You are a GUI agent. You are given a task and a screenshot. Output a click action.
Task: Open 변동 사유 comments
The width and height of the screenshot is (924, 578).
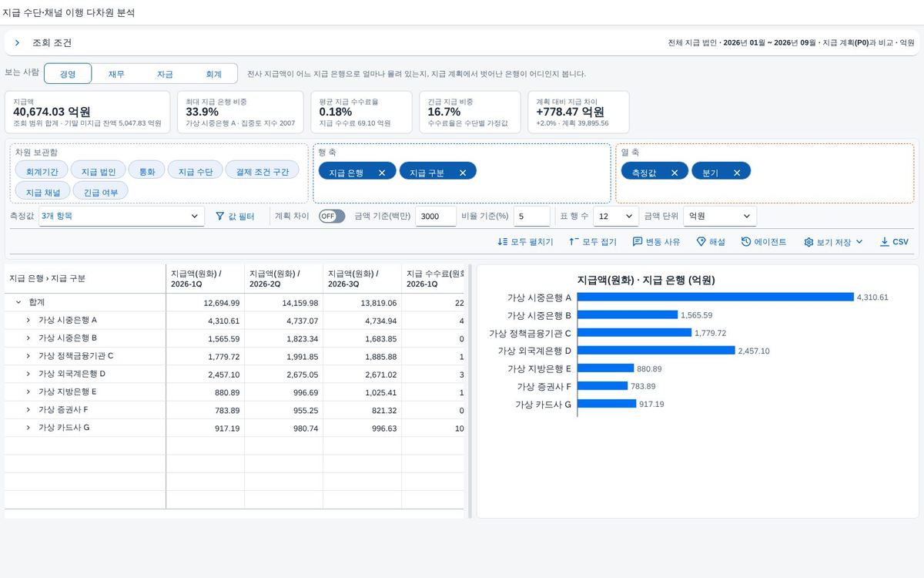coord(656,242)
